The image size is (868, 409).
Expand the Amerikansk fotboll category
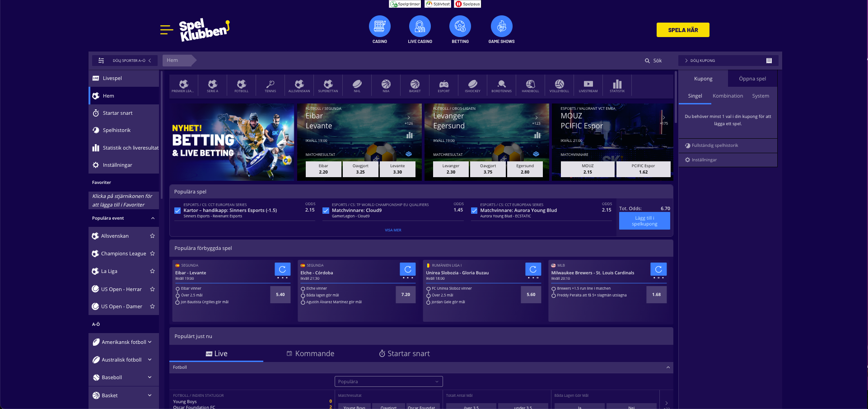coord(149,342)
